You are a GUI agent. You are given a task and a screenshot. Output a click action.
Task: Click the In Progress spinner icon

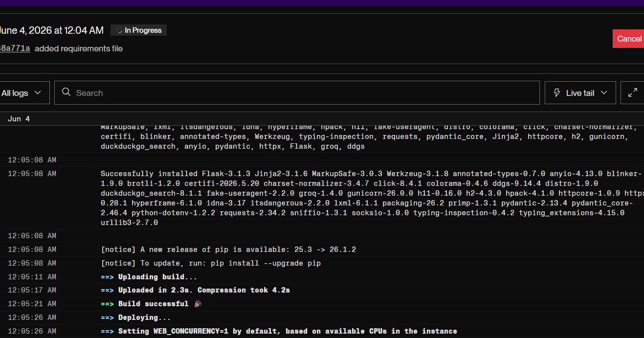point(119,30)
